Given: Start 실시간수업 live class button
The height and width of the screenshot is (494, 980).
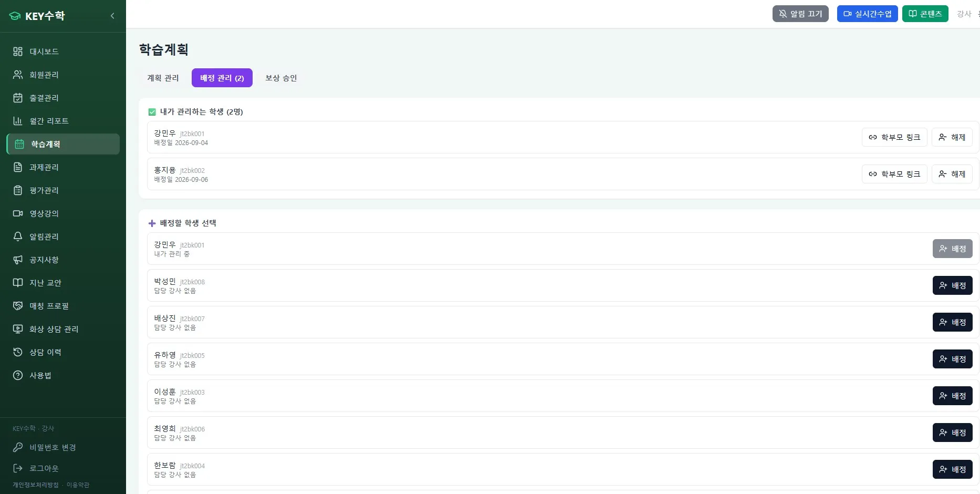Looking at the screenshot, I should pos(867,14).
